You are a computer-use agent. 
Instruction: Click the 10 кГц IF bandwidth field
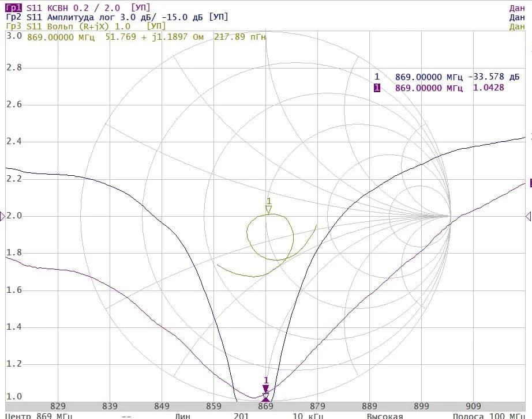305,416
